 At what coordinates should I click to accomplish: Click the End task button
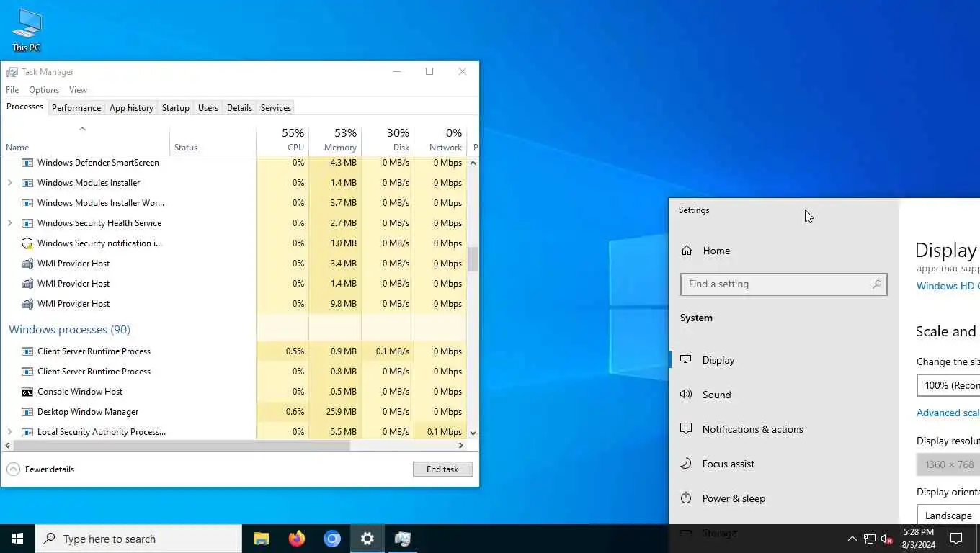(442, 469)
